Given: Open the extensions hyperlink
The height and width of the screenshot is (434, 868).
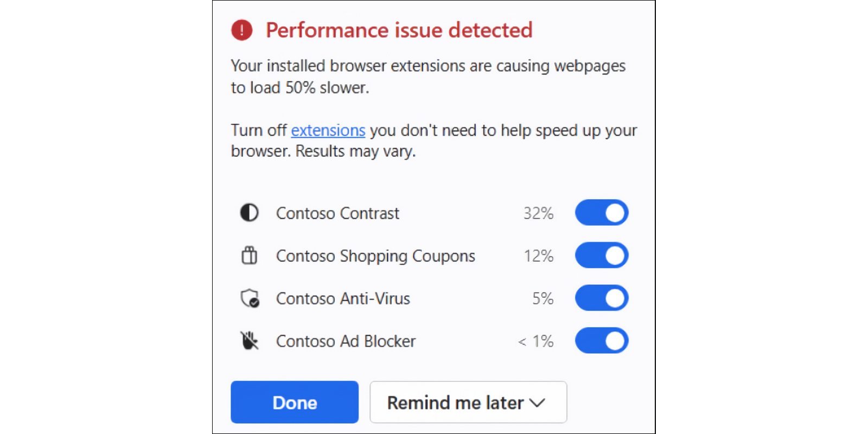Looking at the screenshot, I should click(328, 130).
